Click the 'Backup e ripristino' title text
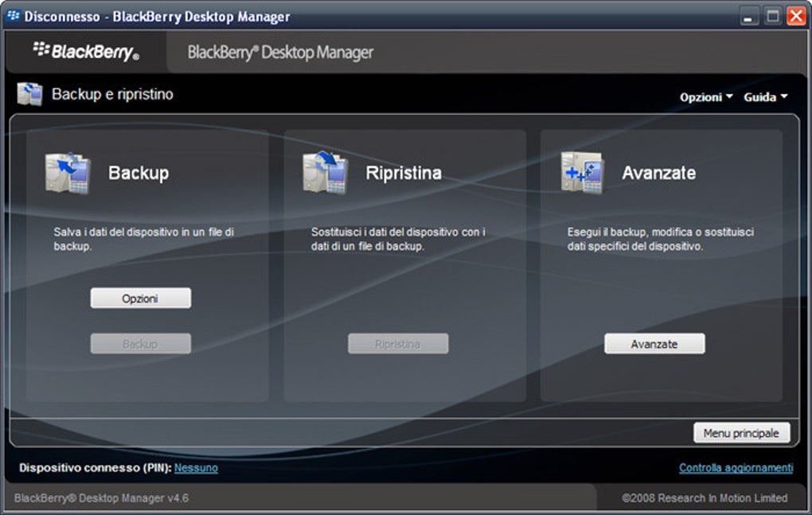812x515 pixels. click(x=112, y=94)
